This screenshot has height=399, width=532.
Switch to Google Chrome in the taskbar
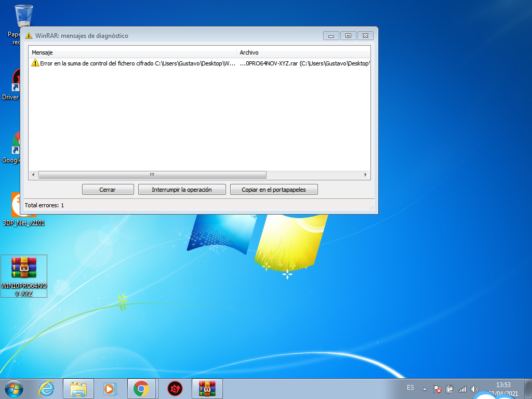pos(141,389)
